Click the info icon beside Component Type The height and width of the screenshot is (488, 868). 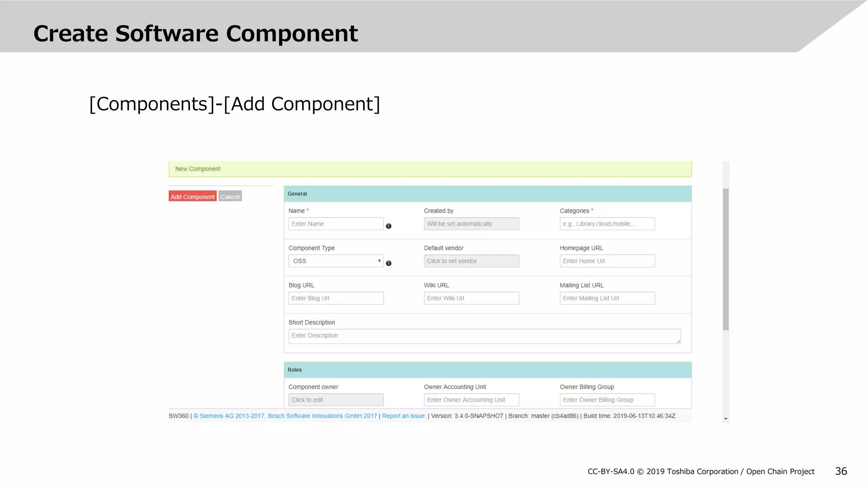click(389, 263)
